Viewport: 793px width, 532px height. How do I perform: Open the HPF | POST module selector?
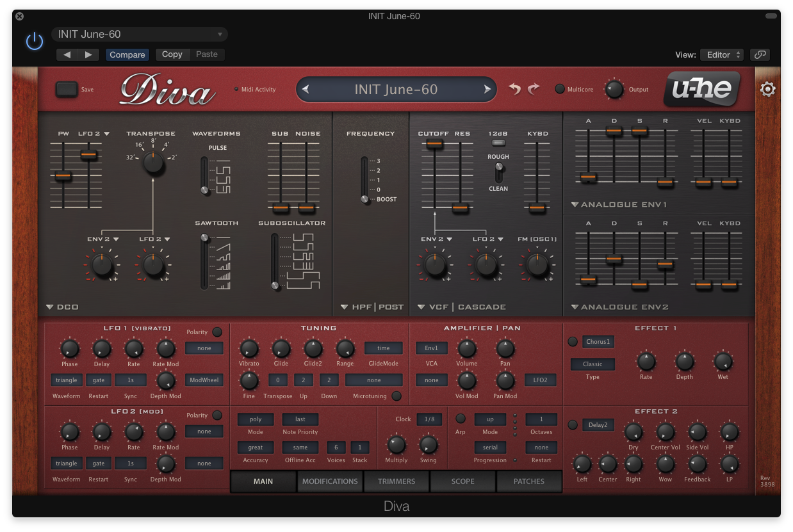[x=372, y=307]
